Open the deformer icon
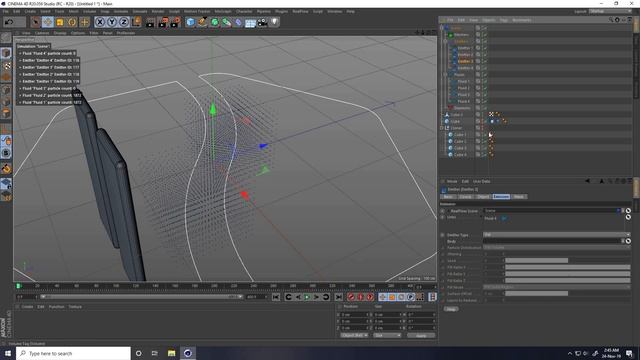 tap(239, 22)
